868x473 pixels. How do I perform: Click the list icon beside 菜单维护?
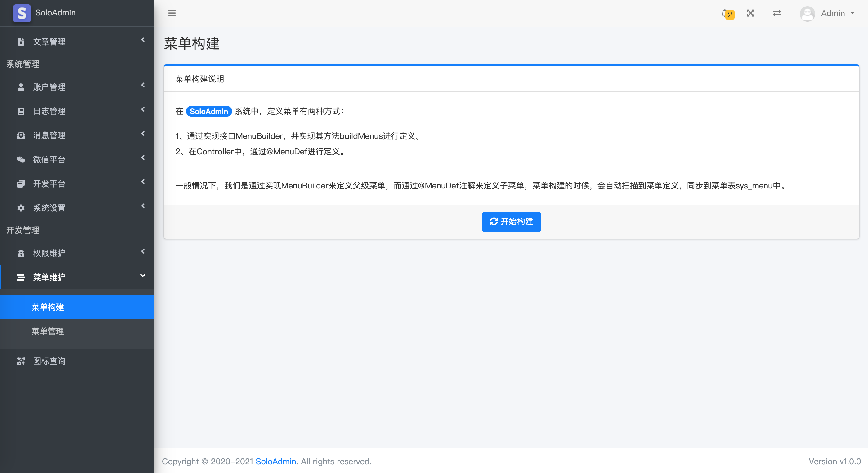tap(21, 277)
